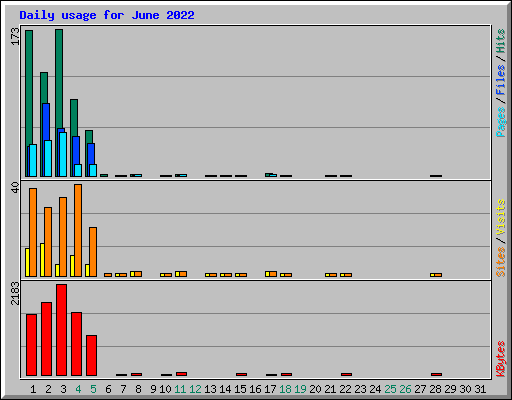Click the yellow "Visits" legend label
512x400 pixels.
[500, 217]
